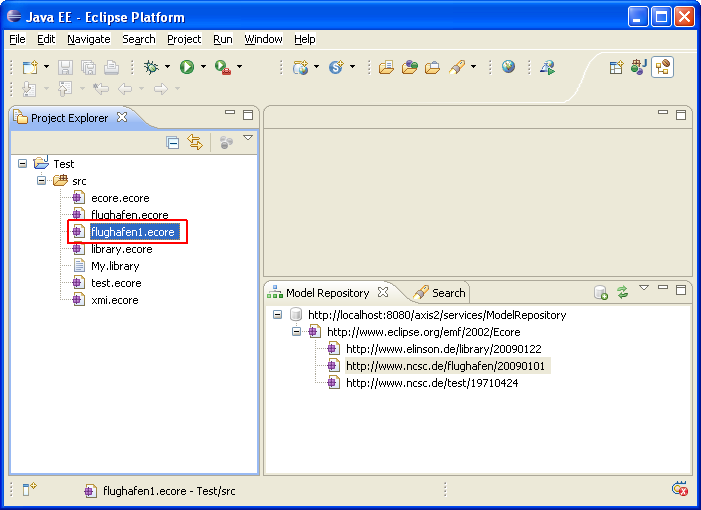Open the Window menu
This screenshot has width=701, height=510.
click(263, 39)
